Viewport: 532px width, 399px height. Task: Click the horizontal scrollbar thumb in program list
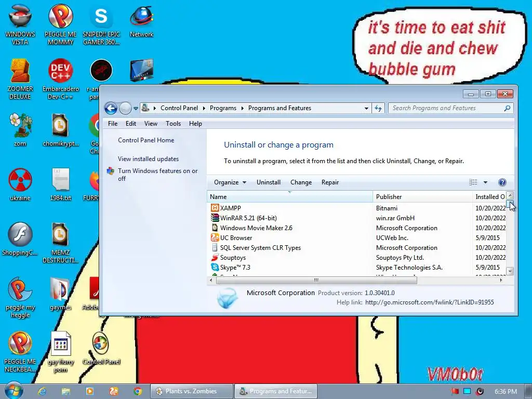click(316, 280)
